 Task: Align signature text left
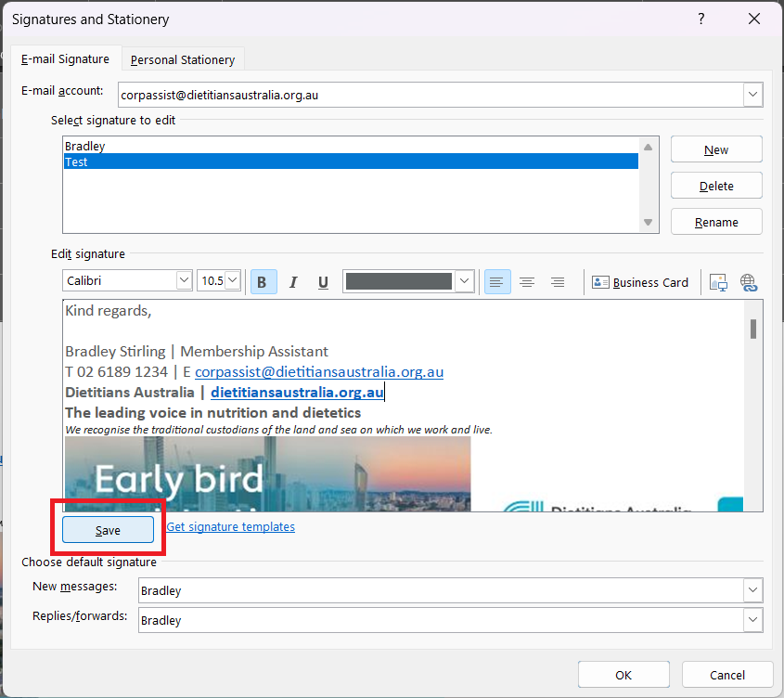(497, 282)
